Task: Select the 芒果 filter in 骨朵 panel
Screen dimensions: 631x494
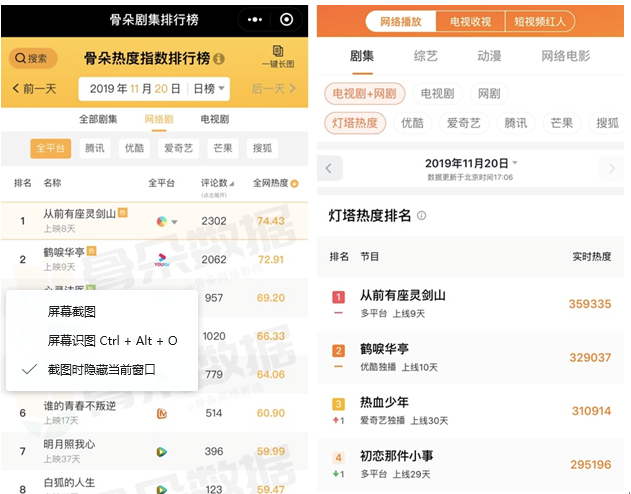Action: [223, 148]
